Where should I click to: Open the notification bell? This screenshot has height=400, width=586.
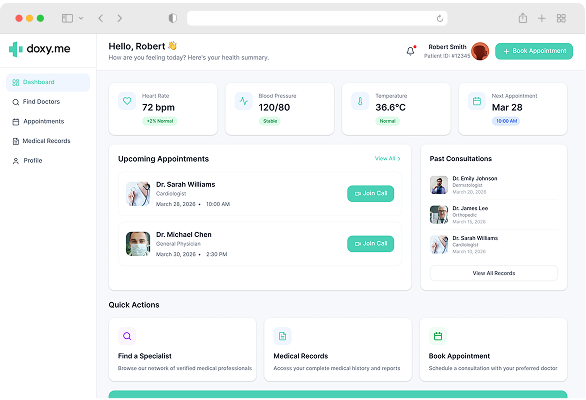click(x=410, y=51)
